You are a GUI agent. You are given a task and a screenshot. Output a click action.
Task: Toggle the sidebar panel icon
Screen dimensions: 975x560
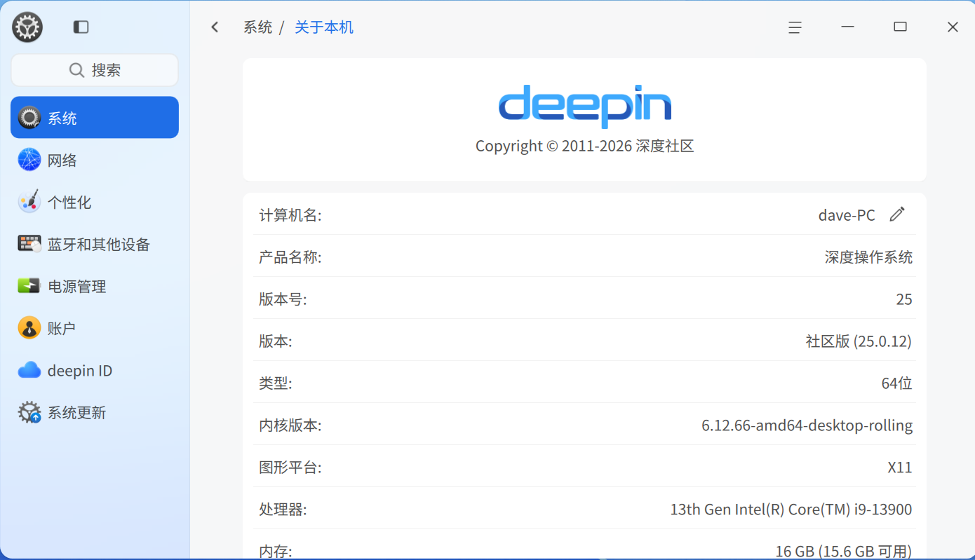coord(81,27)
